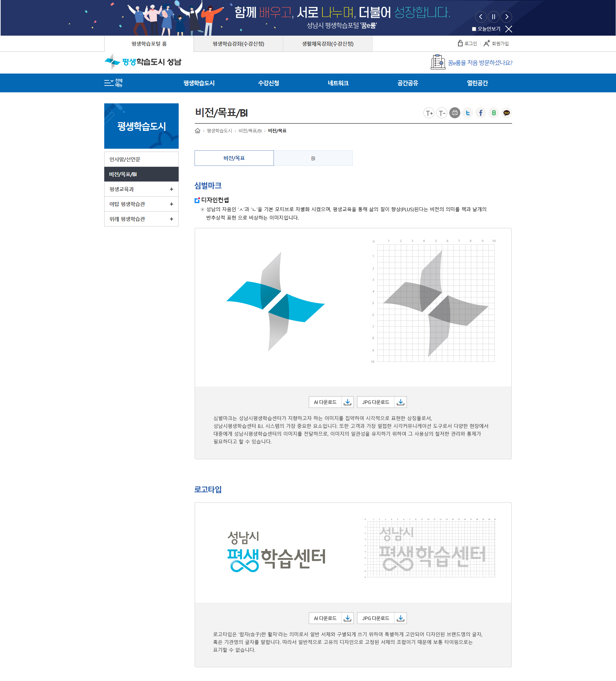Viewport: 616px width, 681px height.
Task: Increase font size with T+ icon
Action: 429,113
